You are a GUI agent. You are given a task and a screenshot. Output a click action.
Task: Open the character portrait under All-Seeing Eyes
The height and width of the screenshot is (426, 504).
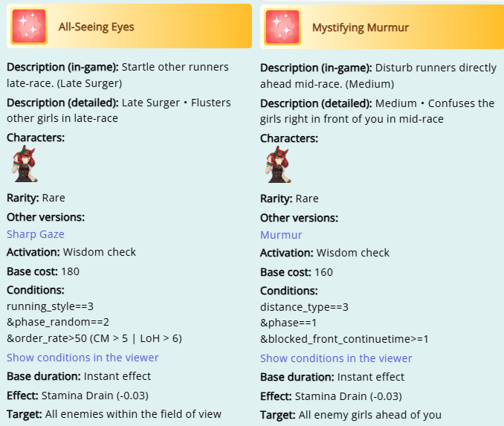click(24, 164)
